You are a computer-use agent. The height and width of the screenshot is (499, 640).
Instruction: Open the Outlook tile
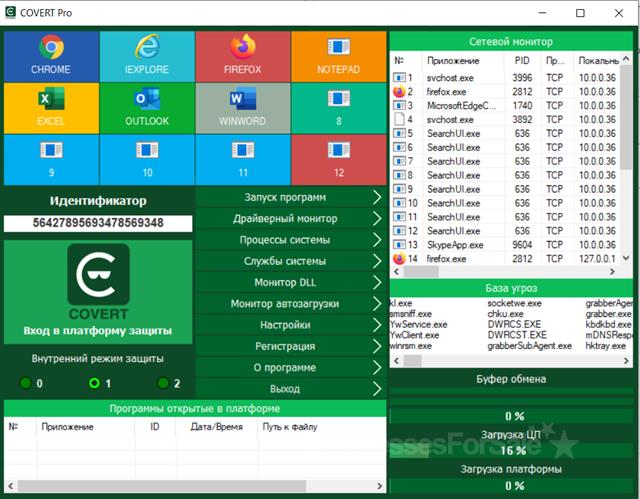147,106
